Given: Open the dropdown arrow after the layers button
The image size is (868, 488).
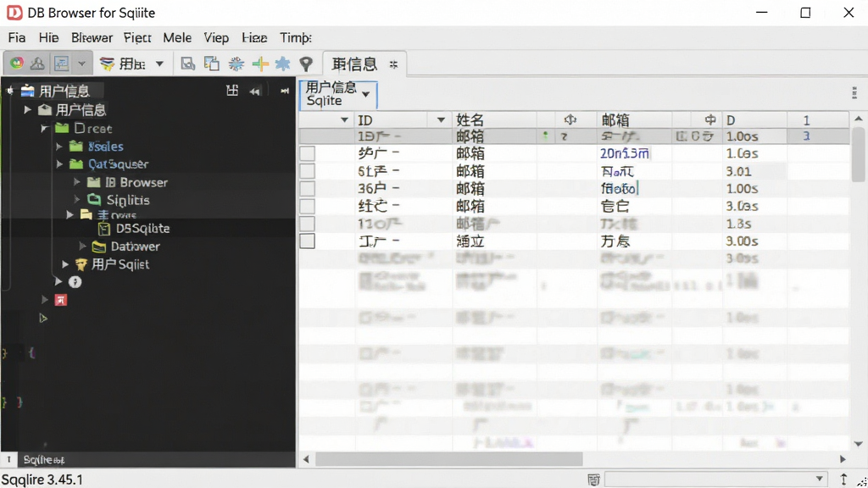Looking at the screenshot, I should [x=159, y=64].
